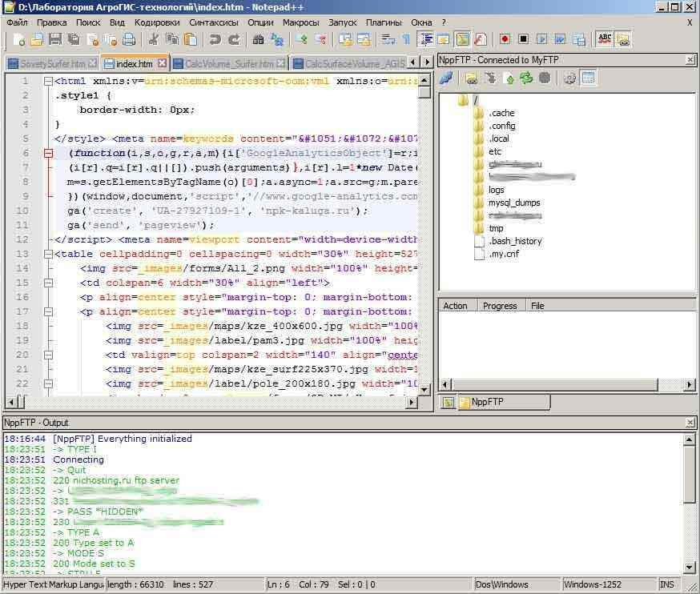
Task: Click editor vertical scrollbar thumb
Action: tap(424, 92)
